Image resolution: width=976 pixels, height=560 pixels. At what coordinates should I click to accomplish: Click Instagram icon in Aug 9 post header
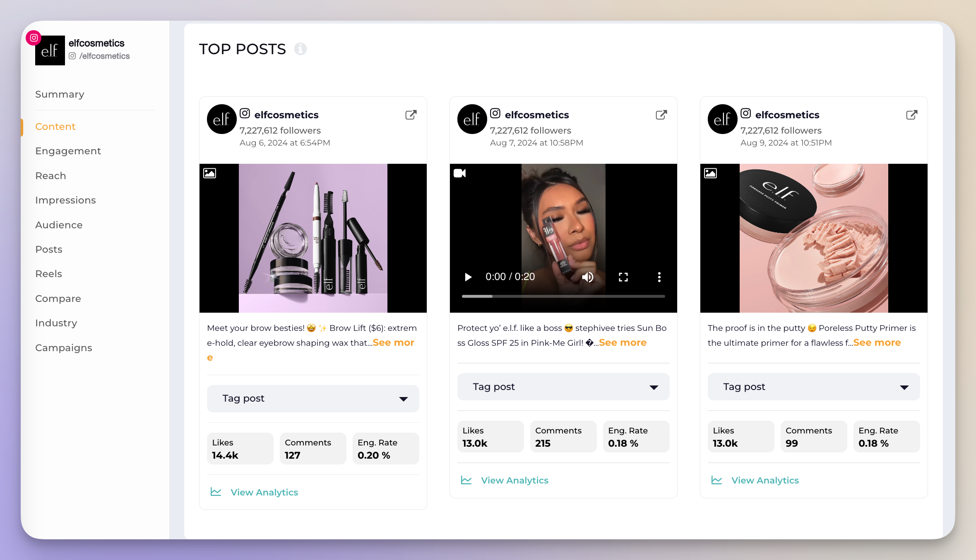746,113
